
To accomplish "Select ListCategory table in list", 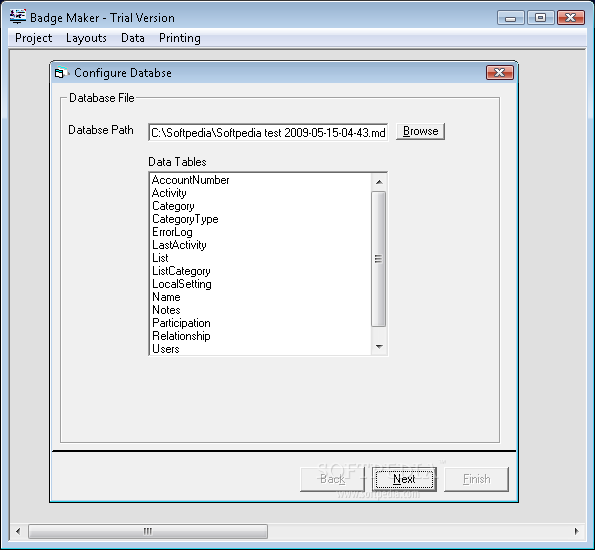I will pos(260,271).
